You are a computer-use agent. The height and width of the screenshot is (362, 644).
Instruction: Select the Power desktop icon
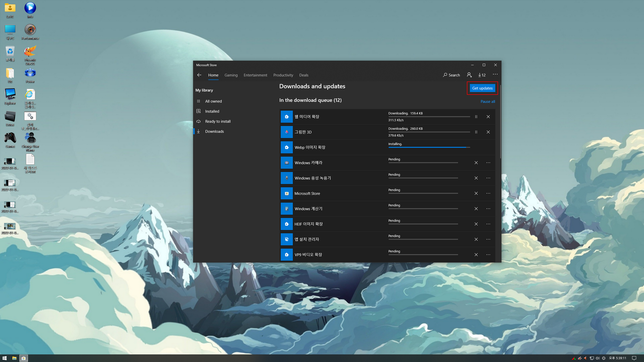30,75
